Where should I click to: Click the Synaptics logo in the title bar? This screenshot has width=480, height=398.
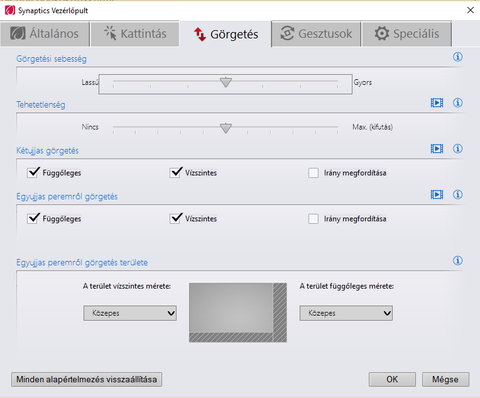(10, 10)
